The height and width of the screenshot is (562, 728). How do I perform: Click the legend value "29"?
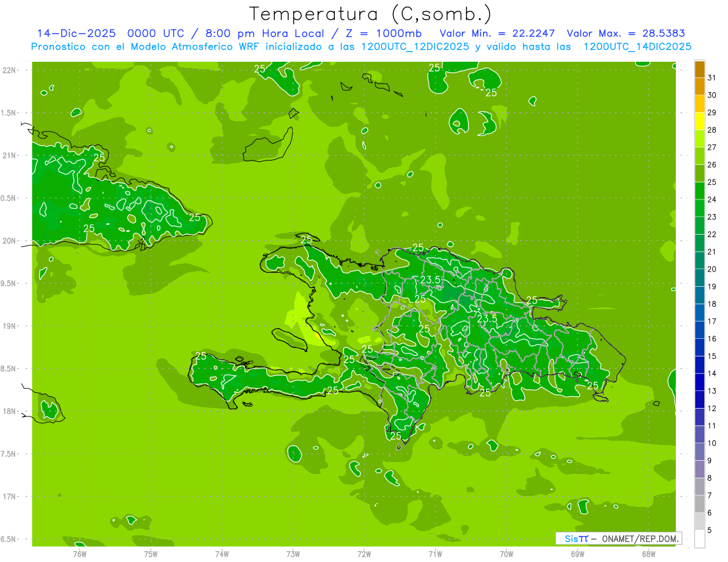(x=712, y=112)
